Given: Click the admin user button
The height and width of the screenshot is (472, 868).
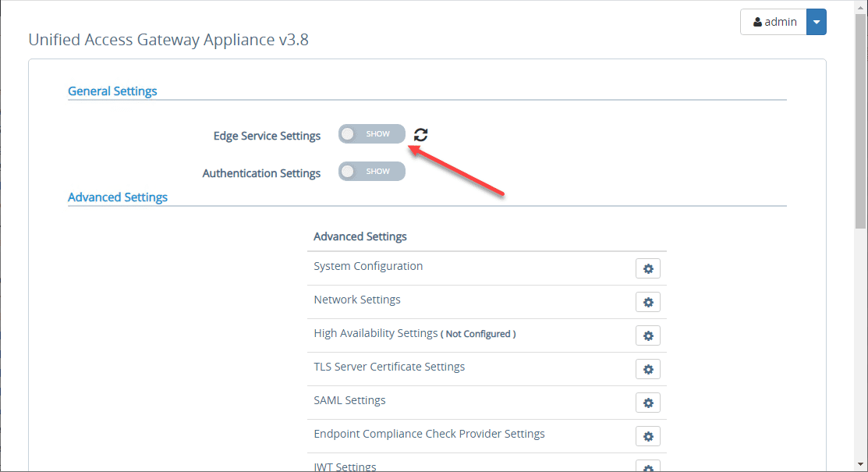Looking at the screenshot, I should (x=774, y=21).
